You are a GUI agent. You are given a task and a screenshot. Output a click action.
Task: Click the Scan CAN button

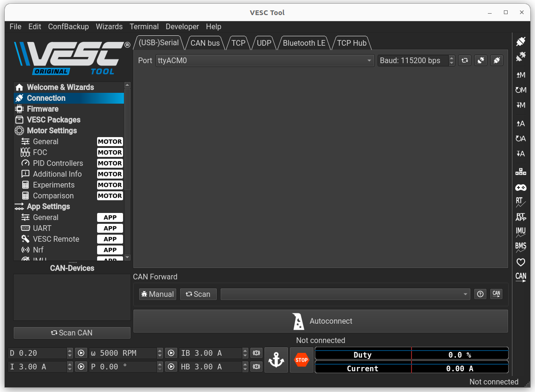pyautogui.click(x=72, y=333)
